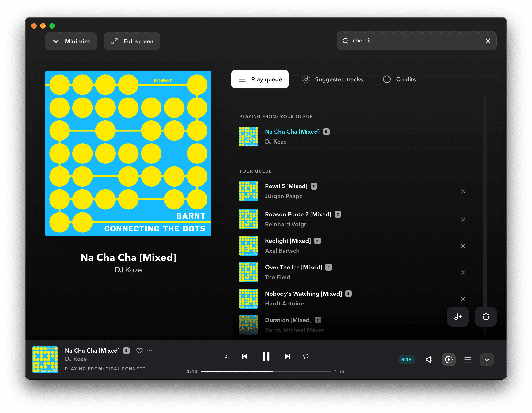Open the Credits tab
This screenshot has width=532, height=413.
[399, 79]
